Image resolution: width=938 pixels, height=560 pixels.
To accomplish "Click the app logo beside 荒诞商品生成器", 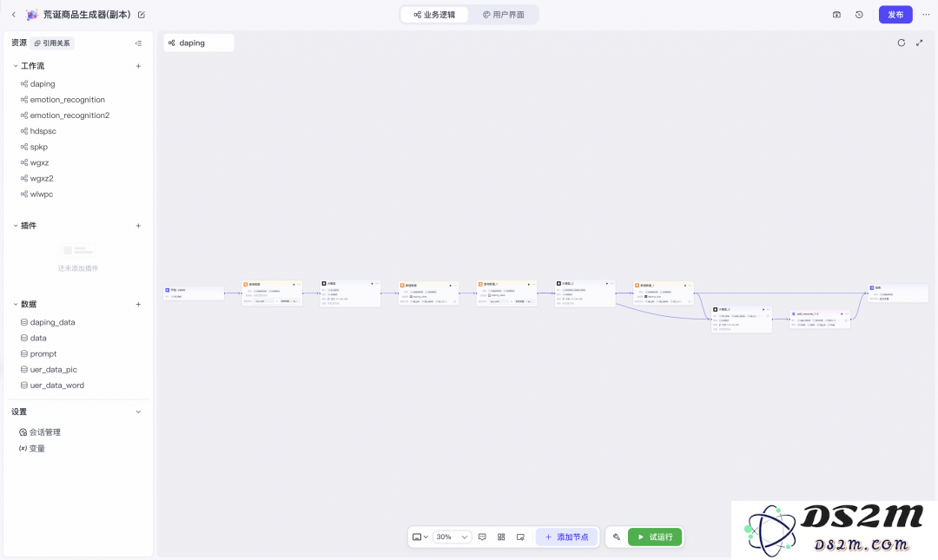I will pos(32,15).
